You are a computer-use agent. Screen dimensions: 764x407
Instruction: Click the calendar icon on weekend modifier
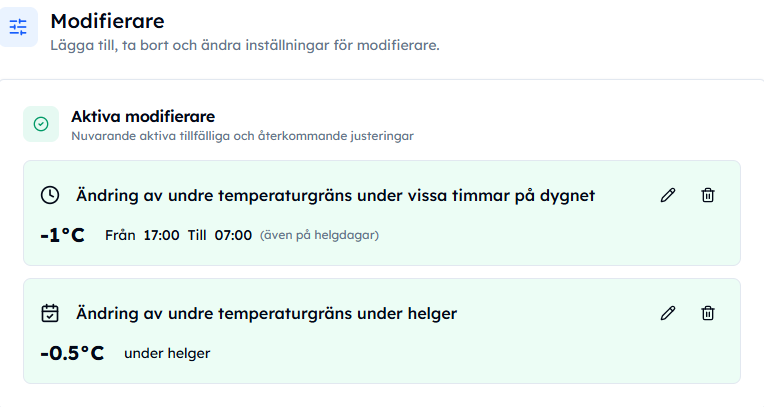tap(50, 313)
